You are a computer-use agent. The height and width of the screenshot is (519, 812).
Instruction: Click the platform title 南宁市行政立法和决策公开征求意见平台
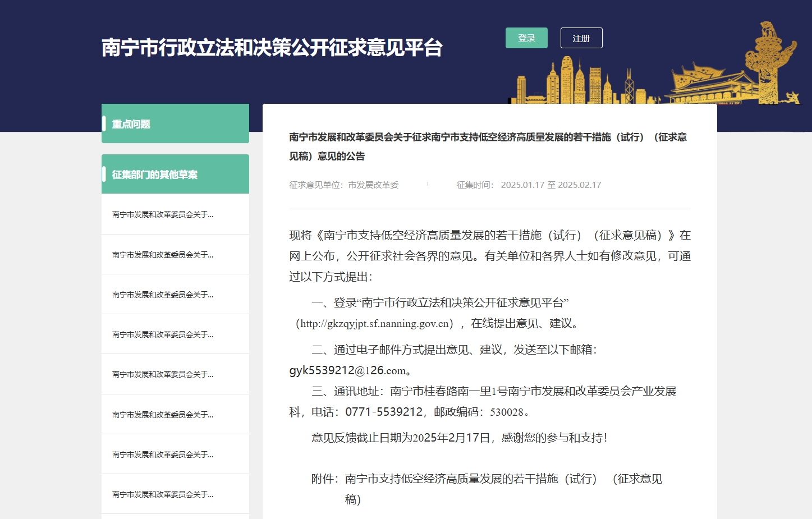click(x=272, y=48)
